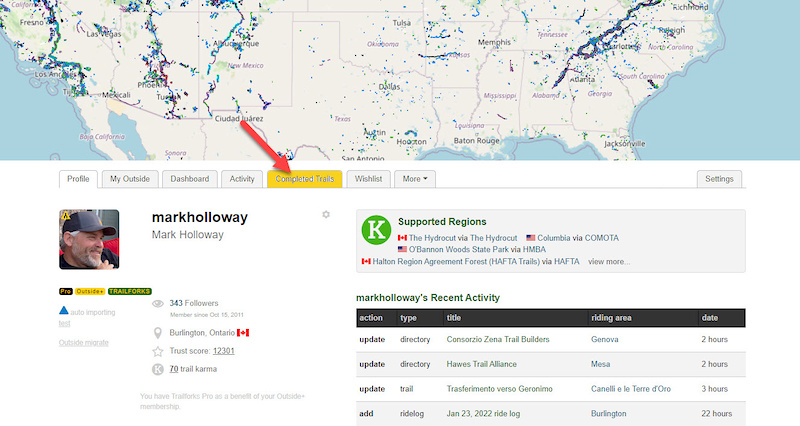Click the Dallas label on the map
The image size is (800, 426).
point(389,87)
